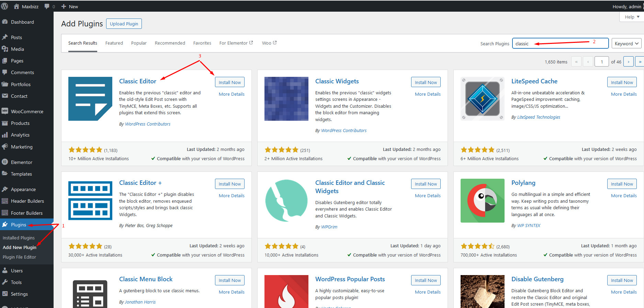Open the Classic Editor + plugin thumbnail
The width and height of the screenshot is (644, 308).
90,201
